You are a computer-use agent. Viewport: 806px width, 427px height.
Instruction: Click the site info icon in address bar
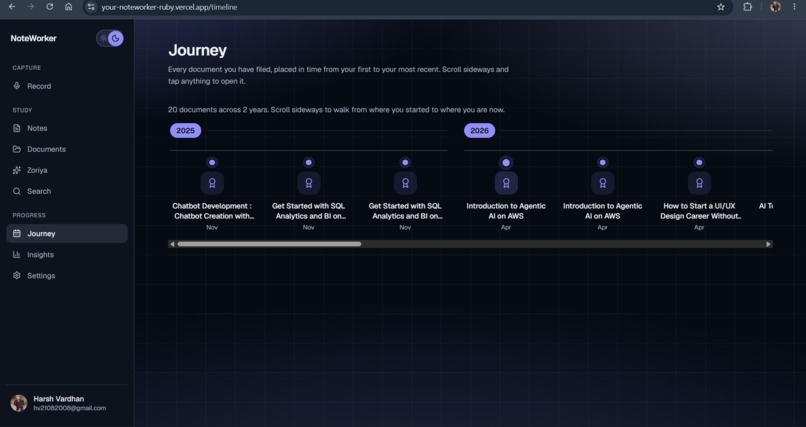(x=91, y=7)
